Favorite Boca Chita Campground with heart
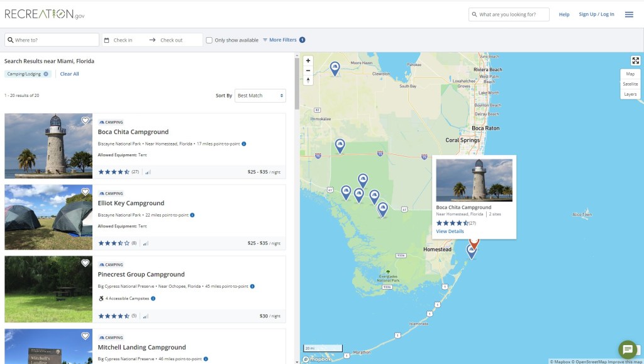Viewport: 644px width, 364px height. (85, 121)
